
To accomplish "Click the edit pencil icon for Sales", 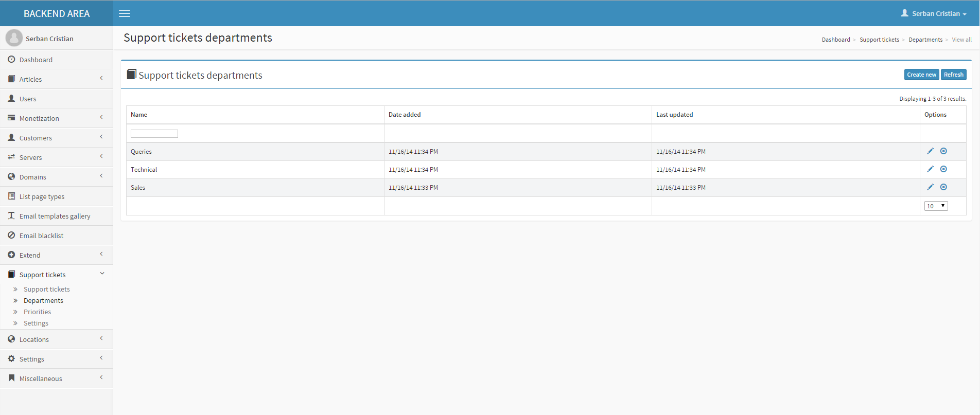I will click(930, 187).
